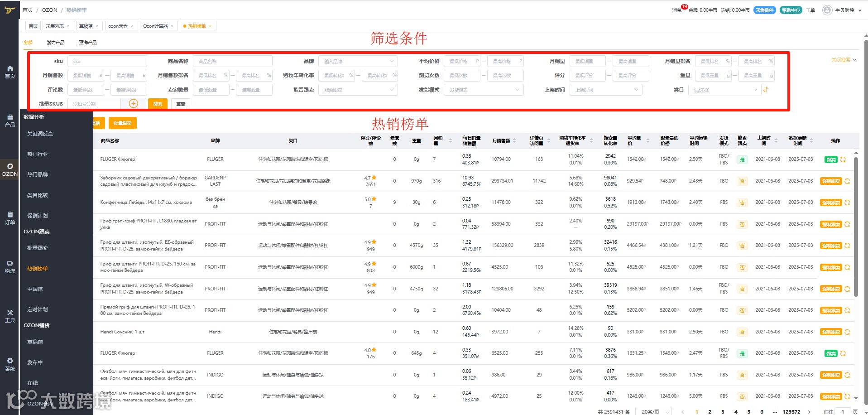Open 定时计划 in the side menu
Image resolution: width=868 pixels, height=415 pixels.
38,309
